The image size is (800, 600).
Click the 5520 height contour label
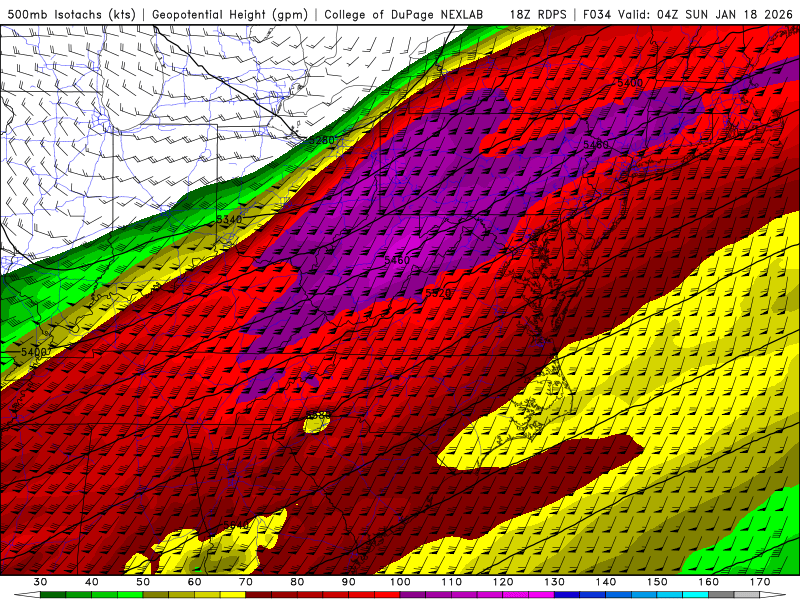pyautogui.click(x=438, y=293)
